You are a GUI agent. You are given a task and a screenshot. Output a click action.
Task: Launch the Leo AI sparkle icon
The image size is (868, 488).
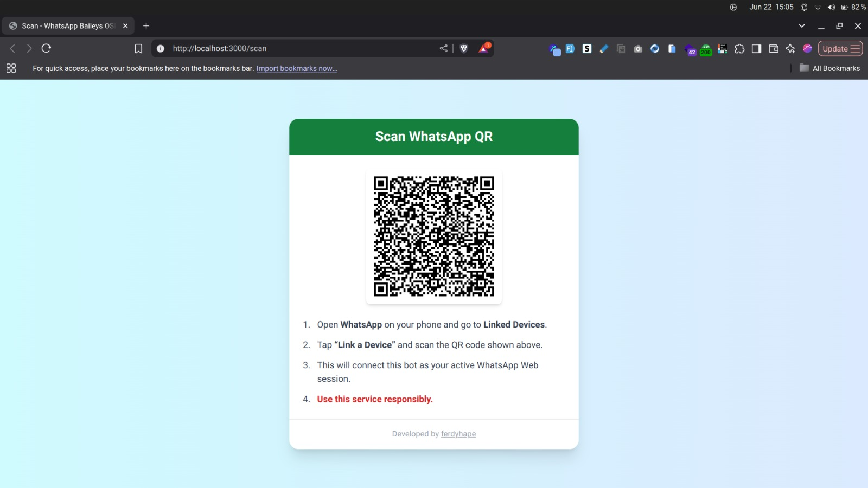pyautogui.click(x=790, y=49)
